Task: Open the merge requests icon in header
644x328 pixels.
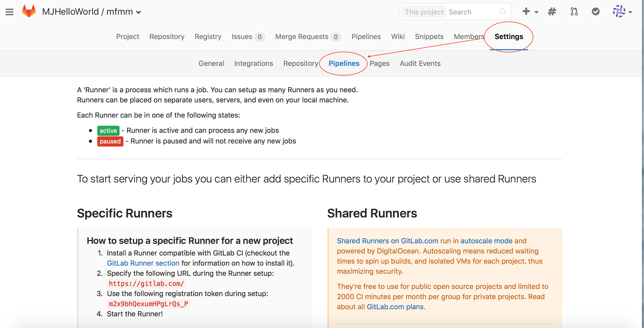Action: tap(574, 12)
